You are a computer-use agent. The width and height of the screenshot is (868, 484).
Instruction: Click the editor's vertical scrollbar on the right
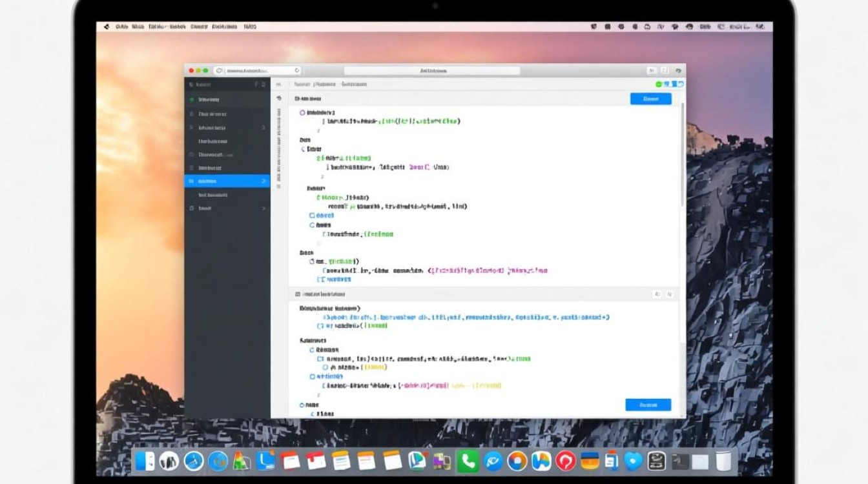[683, 155]
